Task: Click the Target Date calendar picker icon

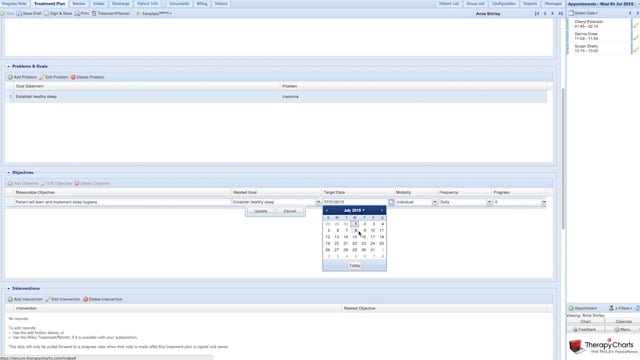Action: [x=391, y=202]
